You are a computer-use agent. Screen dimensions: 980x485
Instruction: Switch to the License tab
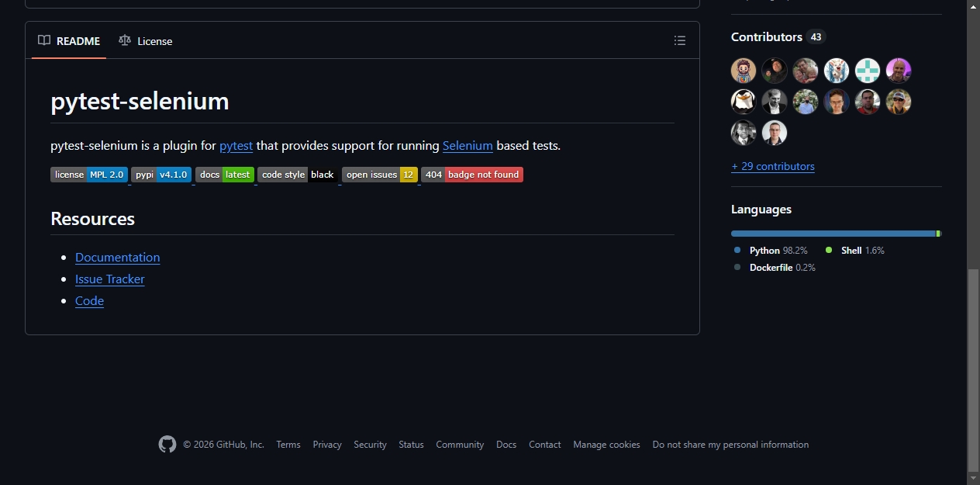pyautogui.click(x=146, y=41)
